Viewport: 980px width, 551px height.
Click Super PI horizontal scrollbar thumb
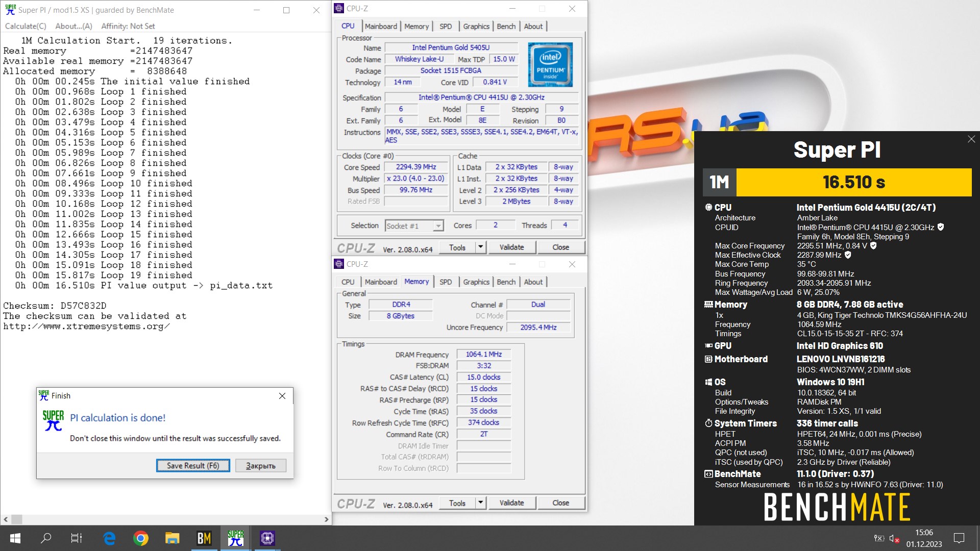pyautogui.click(x=17, y=519)
